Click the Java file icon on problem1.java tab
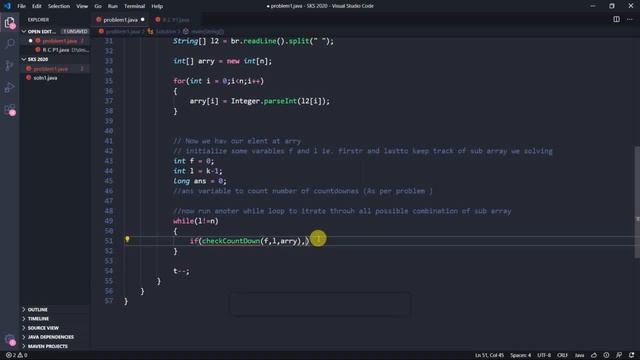 [x=99, y=20]
